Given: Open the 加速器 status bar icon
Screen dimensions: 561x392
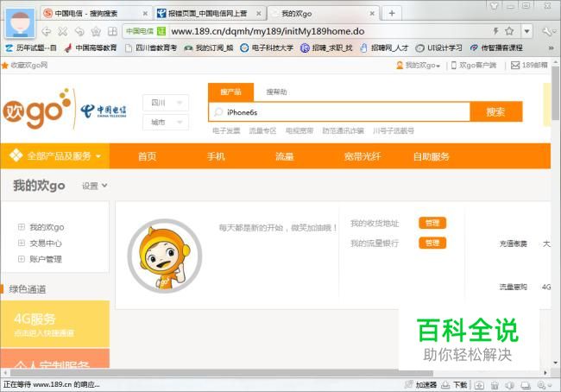Looking at the screenshot, I should pyautogui.click(x=421, y=385).
